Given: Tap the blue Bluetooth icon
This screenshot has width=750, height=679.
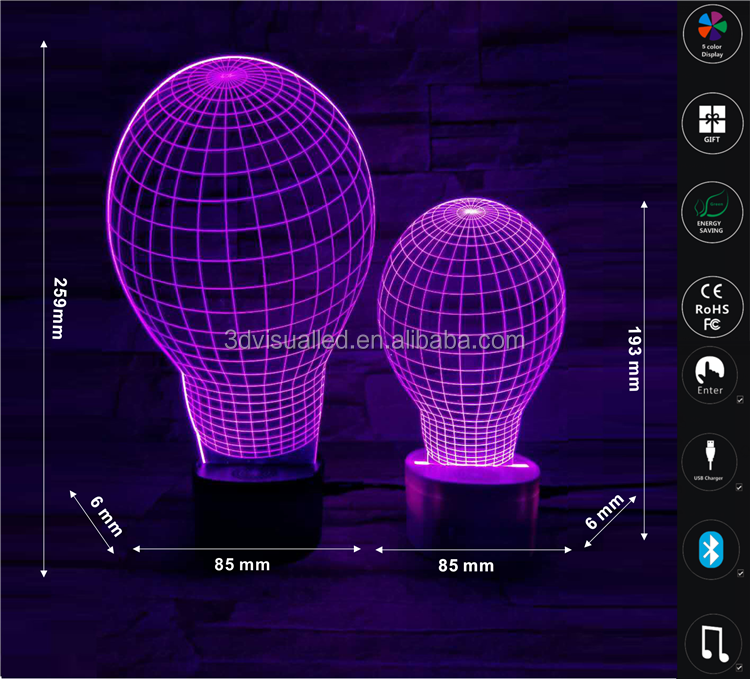Looking at the screenshot, I should 710,550.
